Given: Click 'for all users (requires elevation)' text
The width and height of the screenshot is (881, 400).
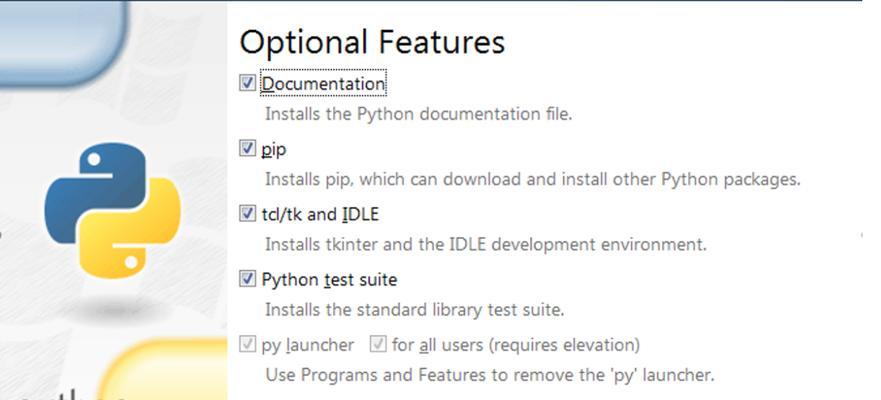Looking at the screenshot, I should [x=516, y=345].
